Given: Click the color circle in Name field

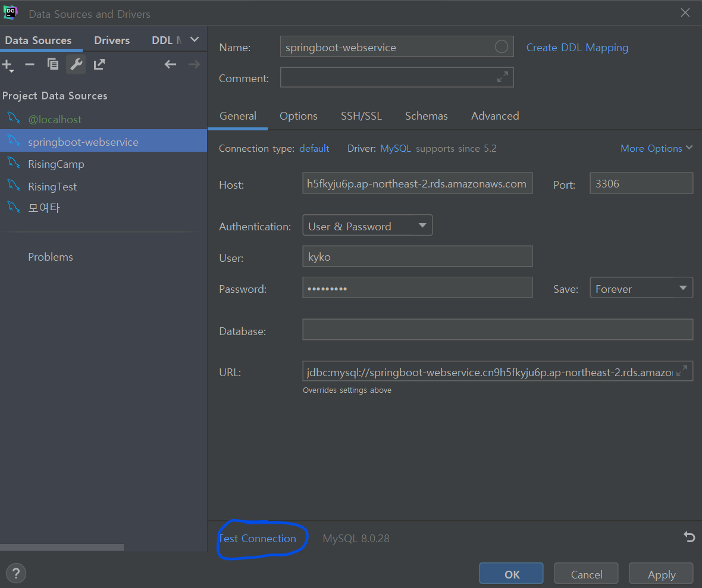Looking at the screenshot, I should point(502,46).
